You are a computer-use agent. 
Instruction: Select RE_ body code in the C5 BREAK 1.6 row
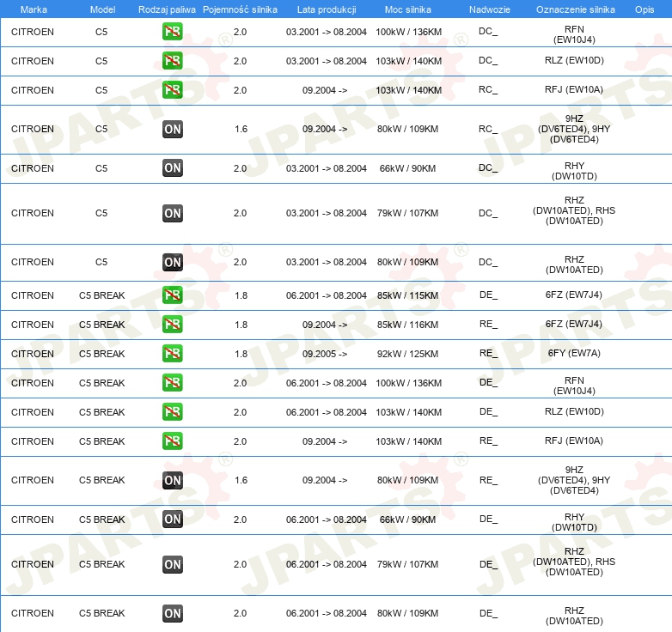coord(488,480)
